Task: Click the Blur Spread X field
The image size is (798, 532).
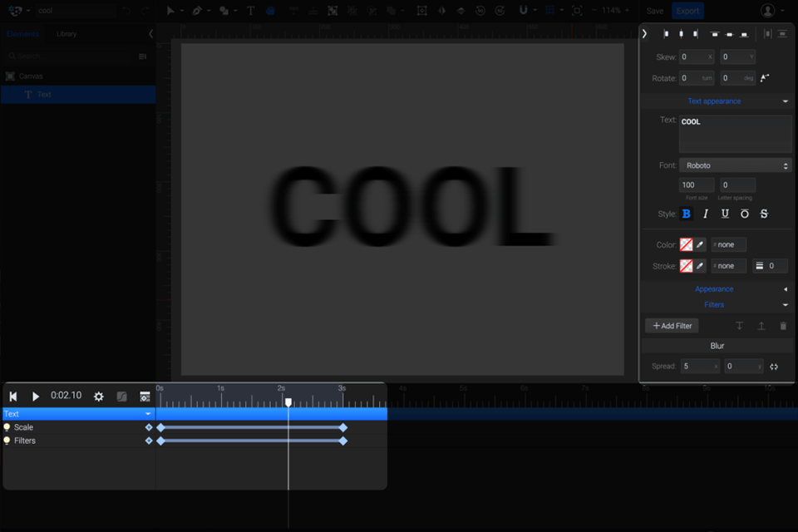Action: click(x=700, y=367)
